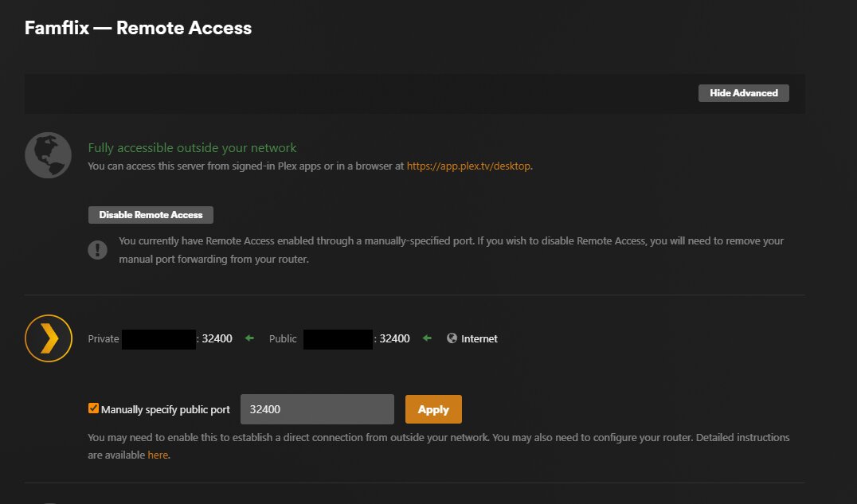857x504 pixels.
Task: Click the Public port number 32400
Action: pyautogui.click(x=395, y=338)
